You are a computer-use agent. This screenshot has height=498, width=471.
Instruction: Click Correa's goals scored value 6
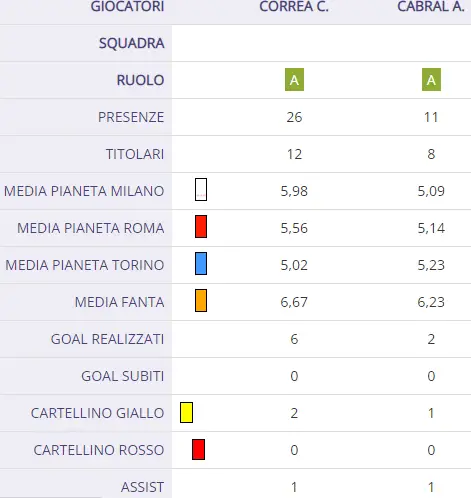[294, 339]
